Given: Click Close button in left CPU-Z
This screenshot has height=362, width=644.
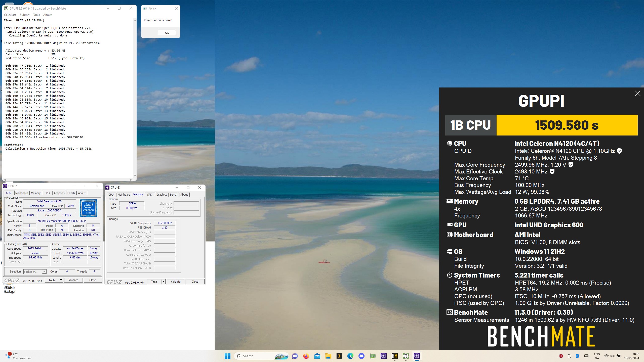Looking at the screenshot, I should pyautogui.click(x=93, y=280).
